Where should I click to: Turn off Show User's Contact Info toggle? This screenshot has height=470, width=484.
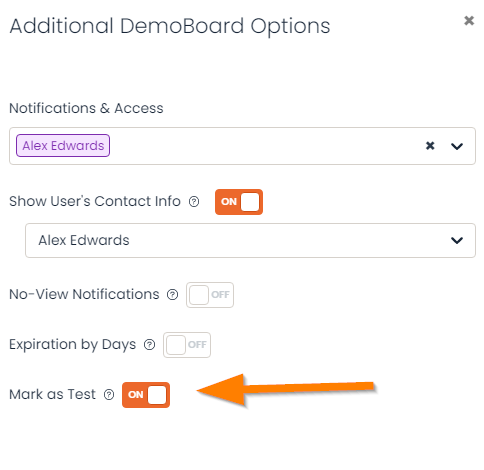pyautogui.click(x=239, y=202)
